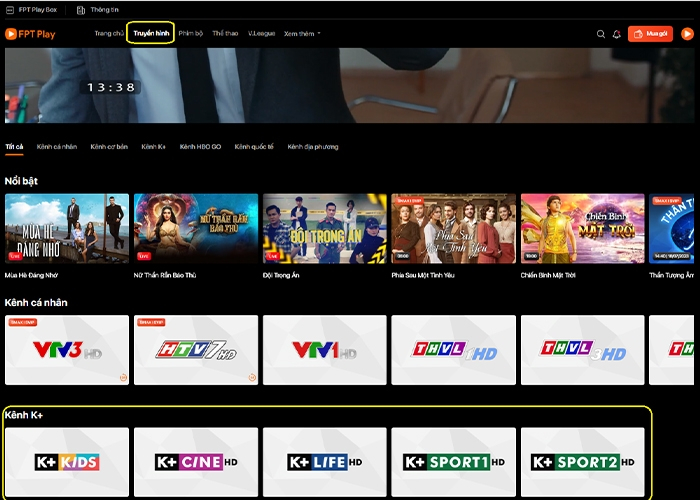
Task: Switch to the Kênh cơ bản tab
Action: (x=109, y=147)
